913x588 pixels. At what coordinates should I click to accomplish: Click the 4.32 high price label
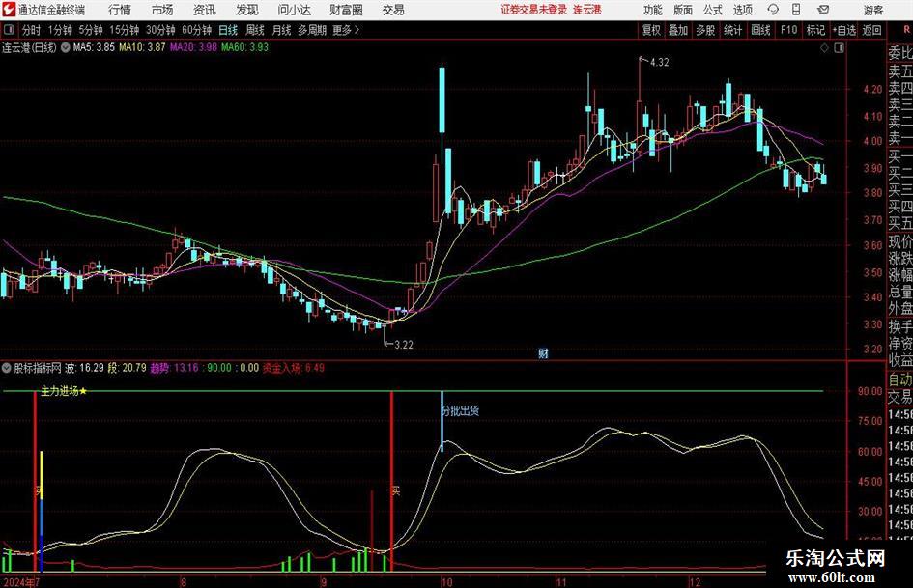pos(659,62)
